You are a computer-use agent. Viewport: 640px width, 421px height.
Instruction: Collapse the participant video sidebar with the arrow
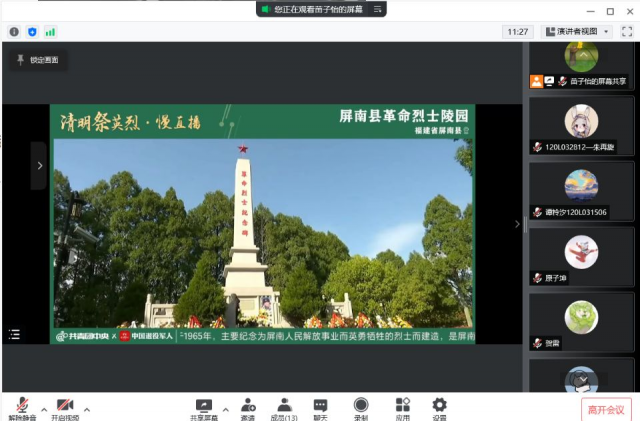(517, 224)
